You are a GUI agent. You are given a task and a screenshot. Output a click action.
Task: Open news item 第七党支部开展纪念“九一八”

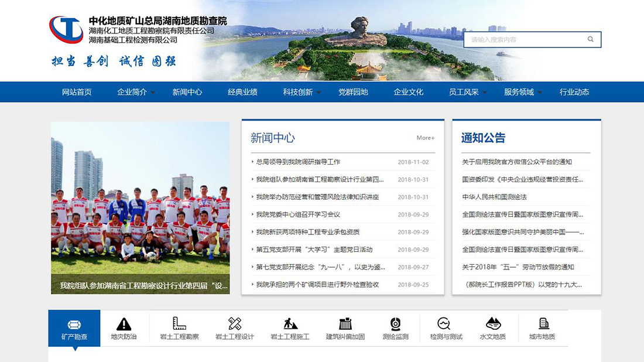321,267
